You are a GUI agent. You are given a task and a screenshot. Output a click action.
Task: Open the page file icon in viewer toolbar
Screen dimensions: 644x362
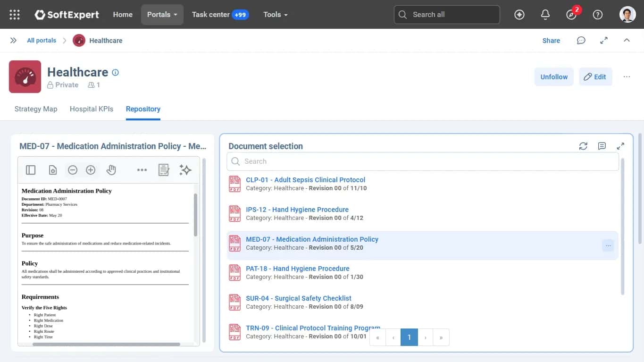pos(53,170)
